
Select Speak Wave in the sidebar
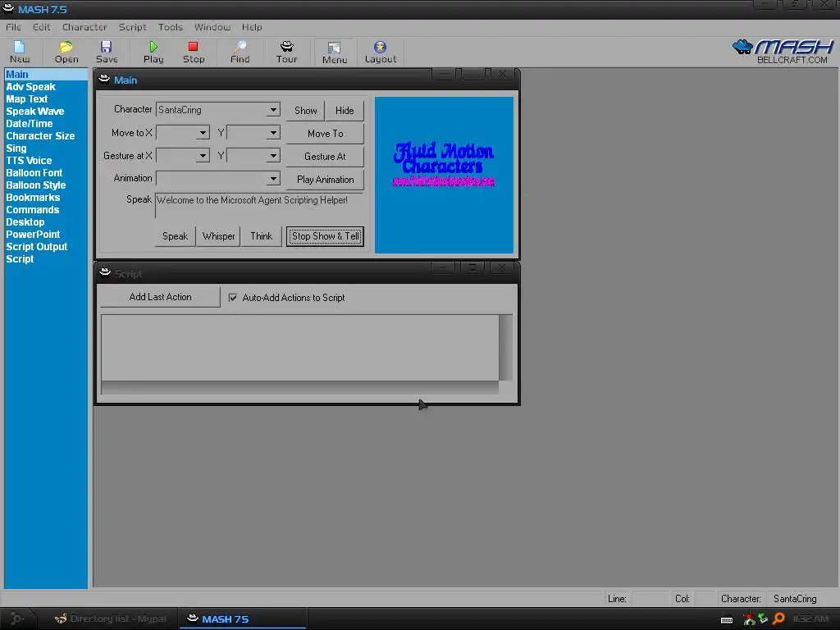click(34, 112)
